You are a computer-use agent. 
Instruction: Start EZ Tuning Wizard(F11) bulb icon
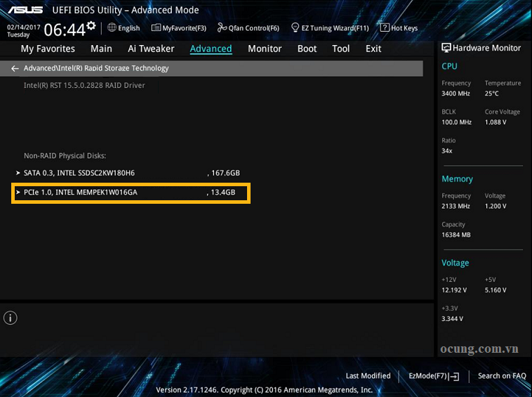295,27
